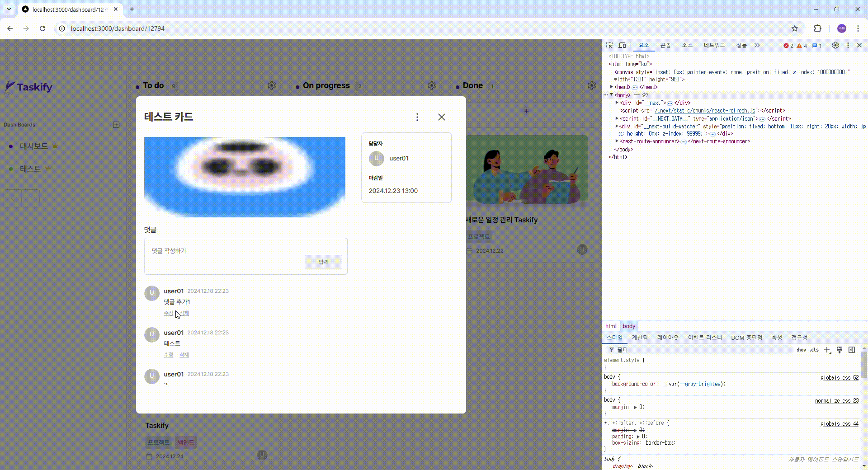Viewport: 868px width, 470px height.
Task: Open DevTools more options menu
Action: click(848, 45)
